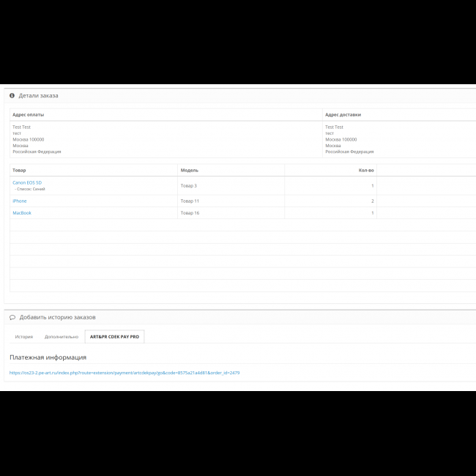Open the Canon EOS 5D product link

pyautogui.click(x=27, y=182)
